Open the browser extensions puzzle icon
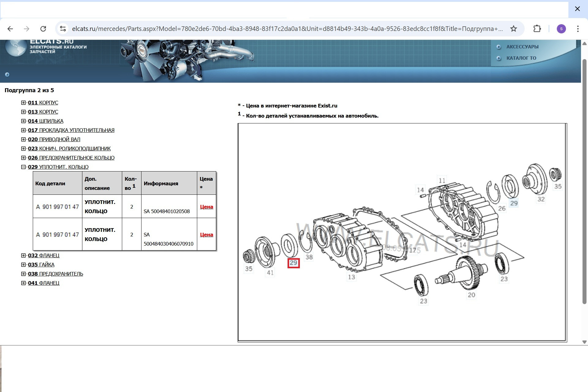Image resolution: width=588 pixels, height=392 pixels. 537,29
